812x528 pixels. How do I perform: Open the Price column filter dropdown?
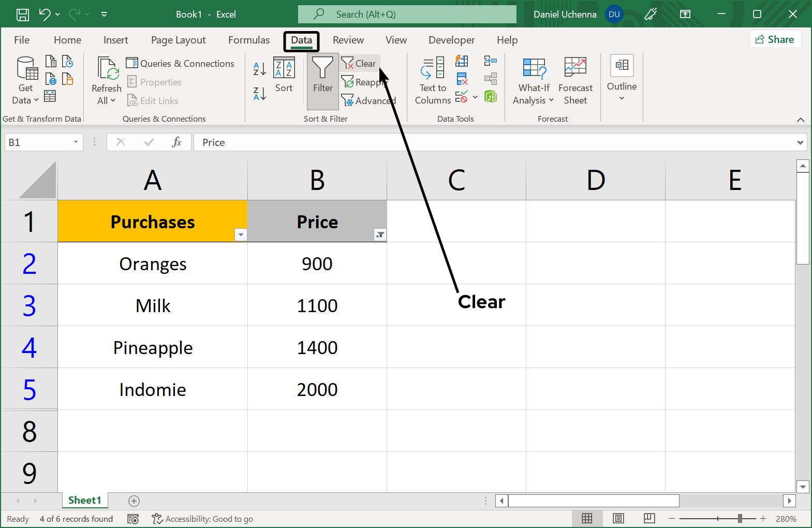380,235
